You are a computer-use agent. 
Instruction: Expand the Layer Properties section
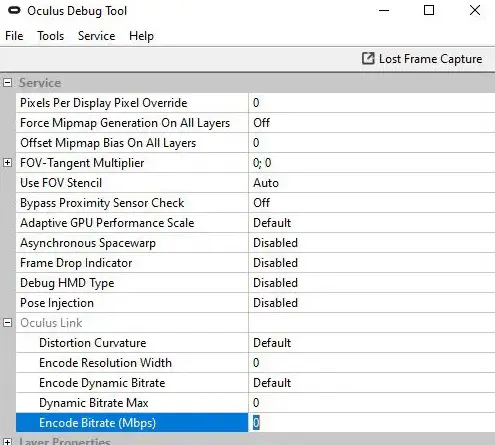[7, 442]
